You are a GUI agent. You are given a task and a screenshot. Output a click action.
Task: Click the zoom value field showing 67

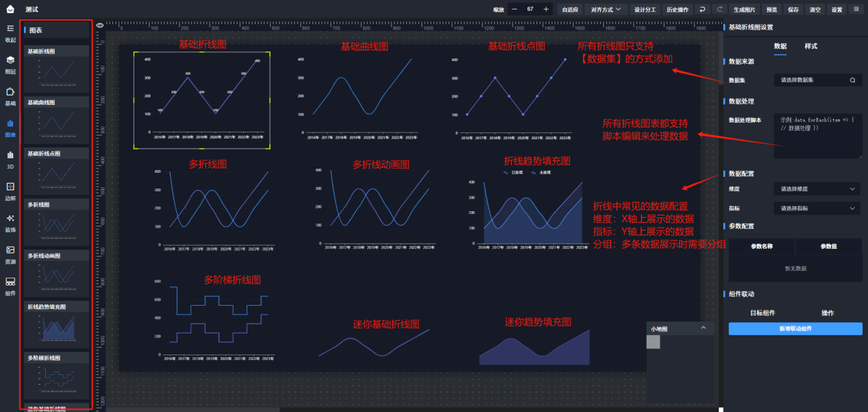(530, 10)
